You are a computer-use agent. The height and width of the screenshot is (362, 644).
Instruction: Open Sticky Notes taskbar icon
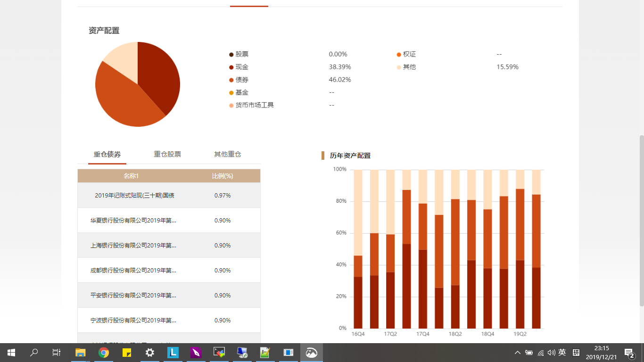[x=127, y=353]
